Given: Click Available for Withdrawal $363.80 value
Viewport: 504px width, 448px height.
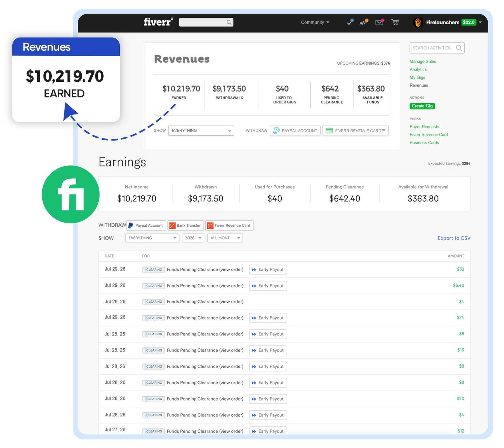Looking at the screenshot, I should click(423, 199).
